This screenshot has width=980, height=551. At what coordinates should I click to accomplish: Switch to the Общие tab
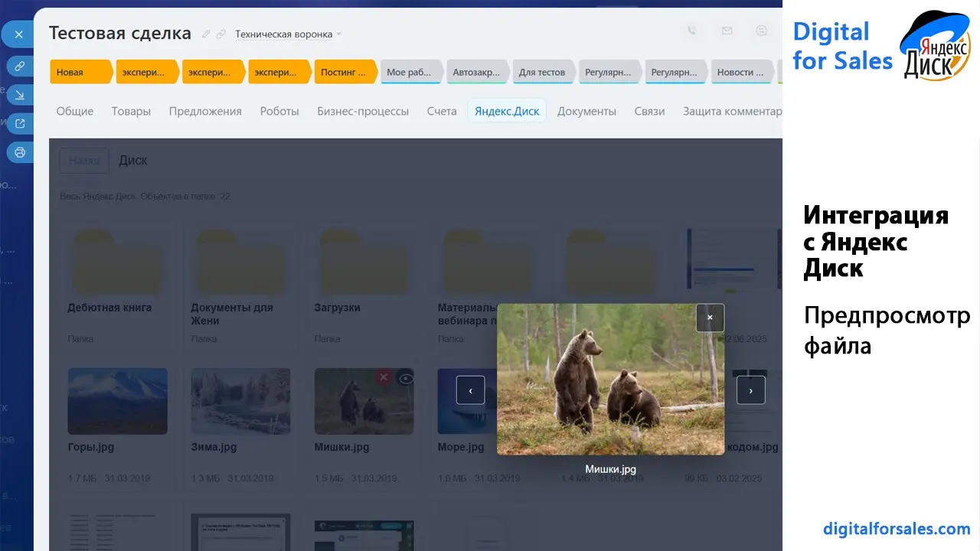(x=75, y=111)
